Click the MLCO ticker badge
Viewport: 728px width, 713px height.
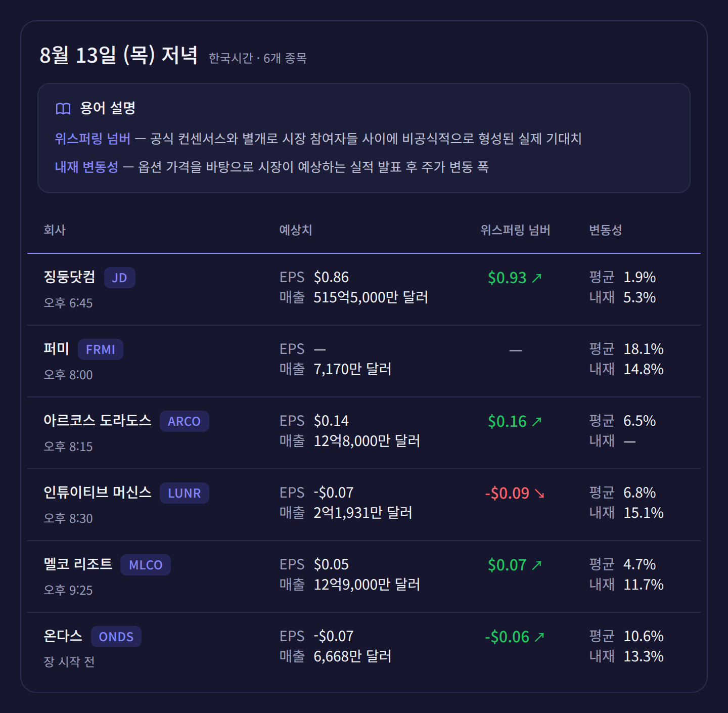tap(146, 565)
